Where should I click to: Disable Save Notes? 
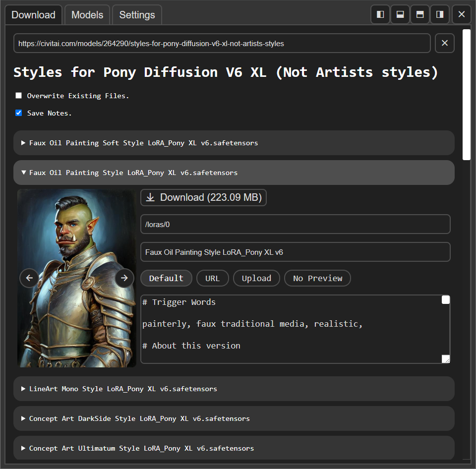18,113
